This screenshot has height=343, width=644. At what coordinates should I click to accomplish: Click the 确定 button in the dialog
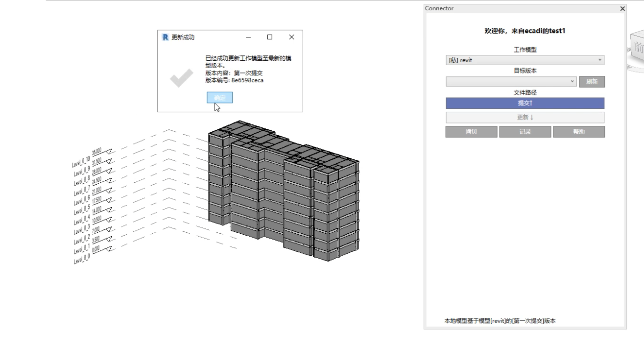(219, 98)
